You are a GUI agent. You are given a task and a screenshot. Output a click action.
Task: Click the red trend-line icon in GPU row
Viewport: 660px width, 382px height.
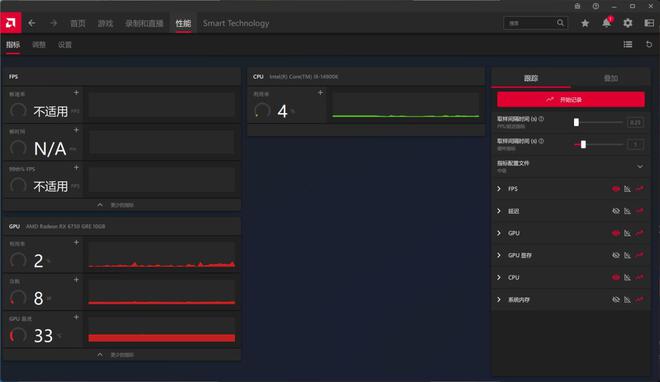click(x=640, y=233)
